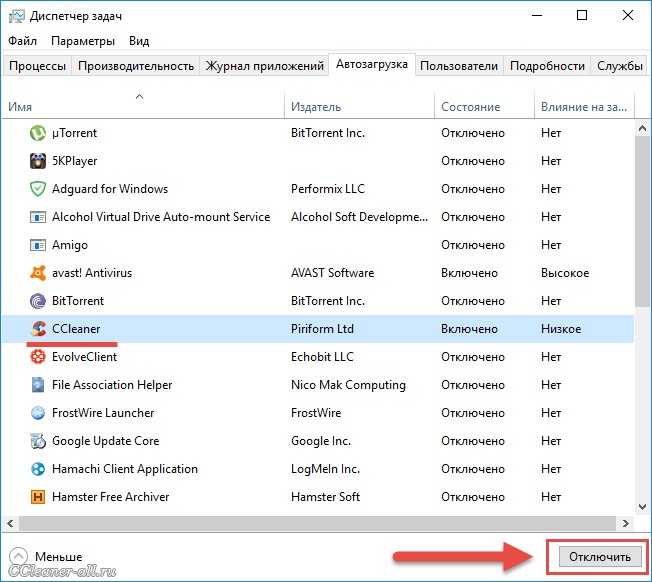Select the EvolveClient red icon
Viewport: 652px width, 582px height.
38,357
